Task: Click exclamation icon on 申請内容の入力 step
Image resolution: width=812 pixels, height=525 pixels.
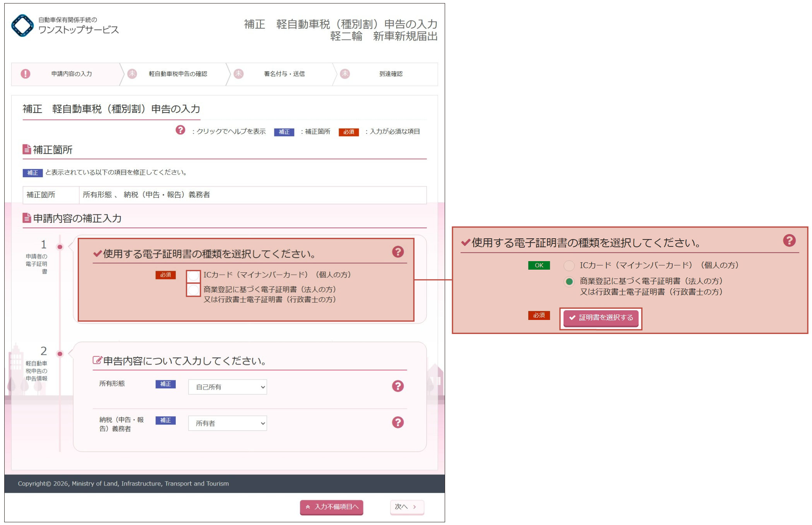Action: [26, 74]
